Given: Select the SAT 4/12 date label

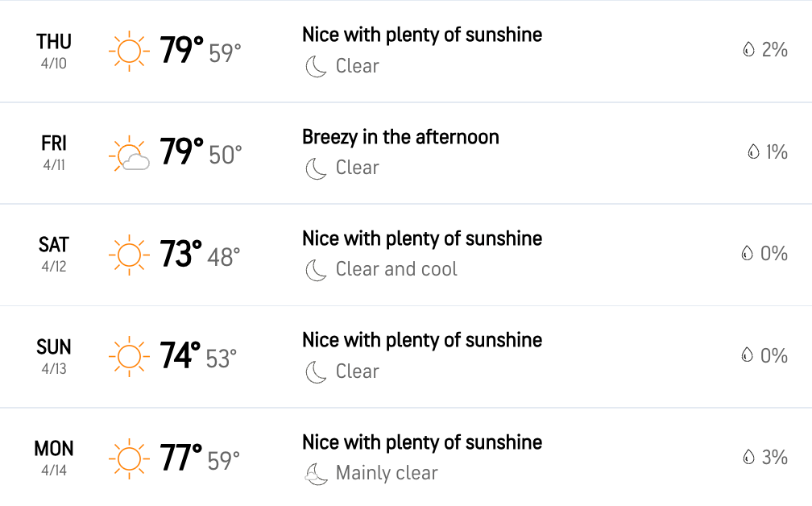Looking at the screenshot, I should pyautogui.click(x=54, y=255).
